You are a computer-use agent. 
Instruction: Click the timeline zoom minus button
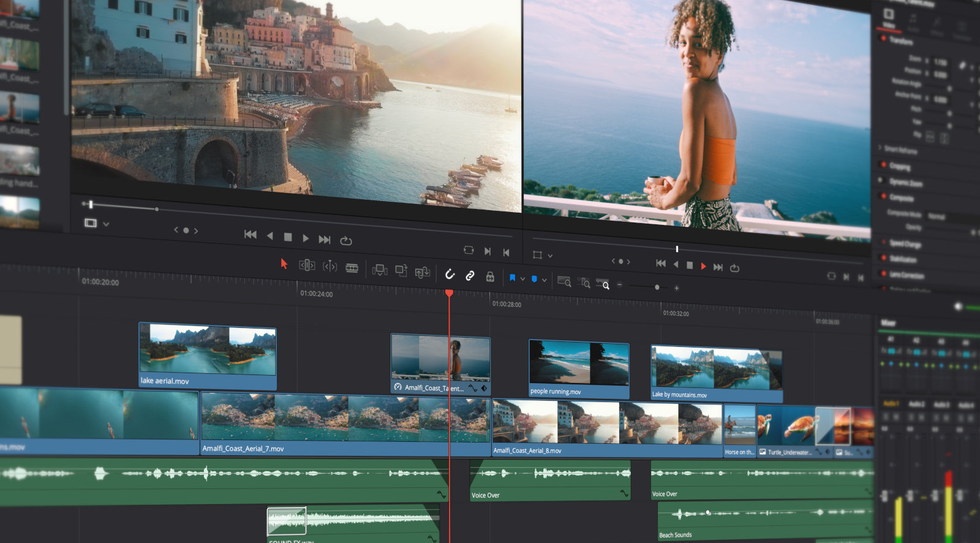(x=619, y=285)
